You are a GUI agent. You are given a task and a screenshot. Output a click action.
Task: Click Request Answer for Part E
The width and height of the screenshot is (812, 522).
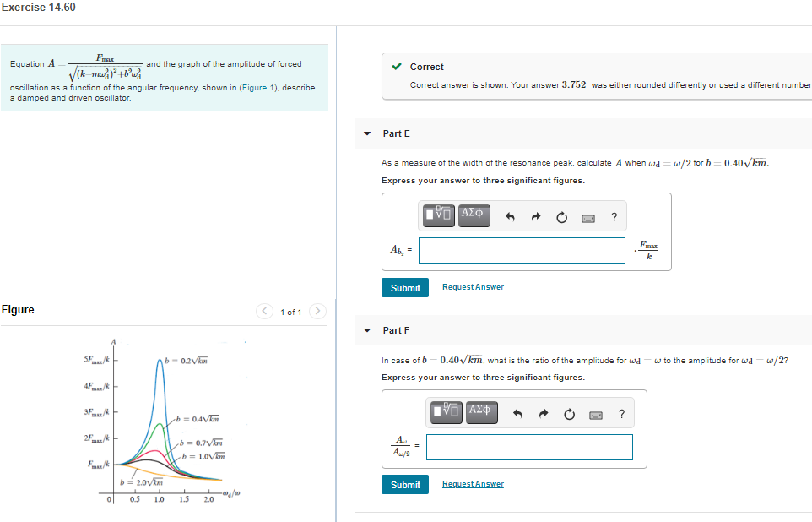coord(473,286)
